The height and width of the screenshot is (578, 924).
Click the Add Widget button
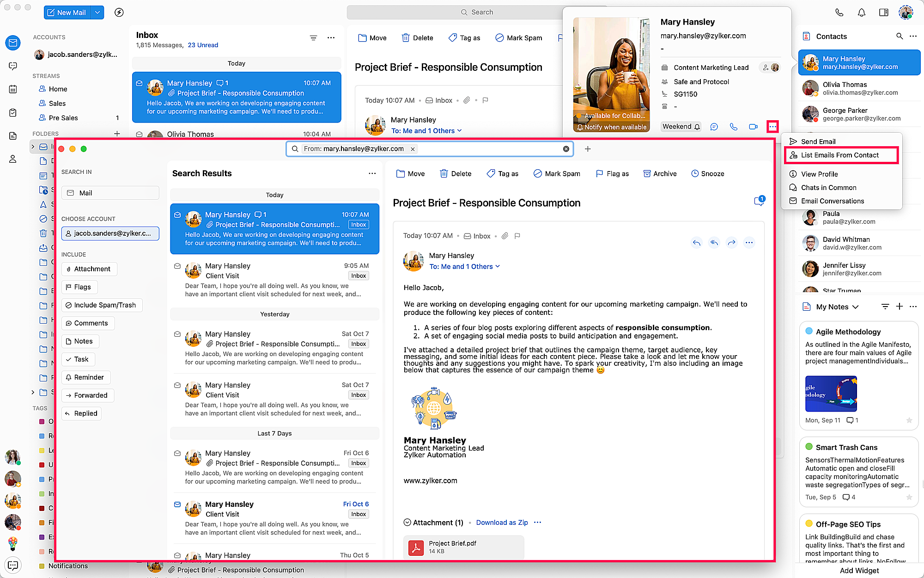859,571
